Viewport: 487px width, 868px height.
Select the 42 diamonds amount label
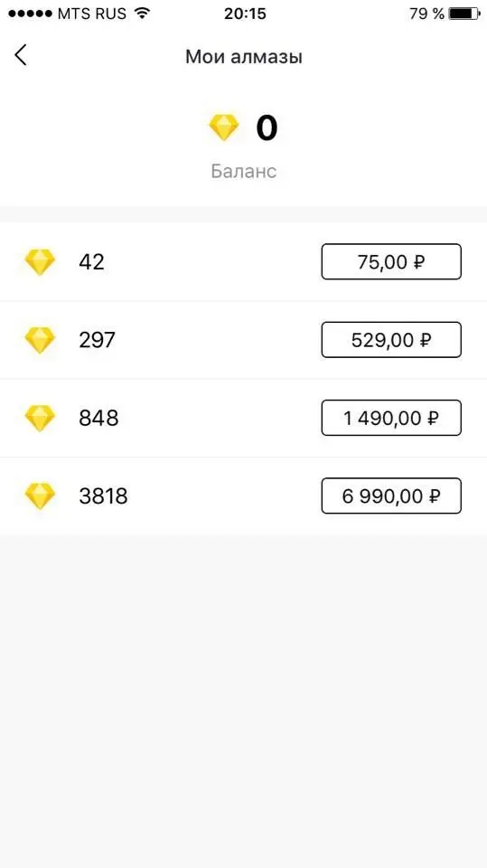pos(91,262)
